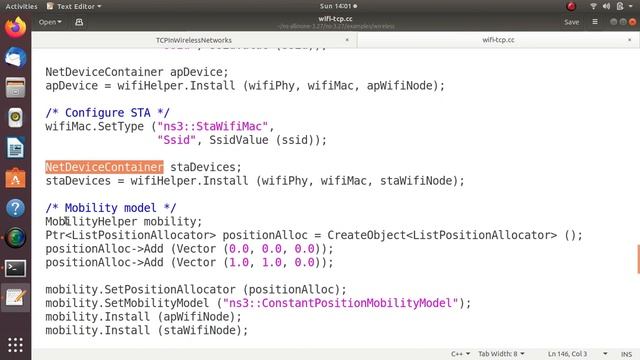The width and height of the screenshot is (640, 360).
Task: Click the Vector (0.0, 0.0, 0.0) line
Action: [x=189, y=249]
